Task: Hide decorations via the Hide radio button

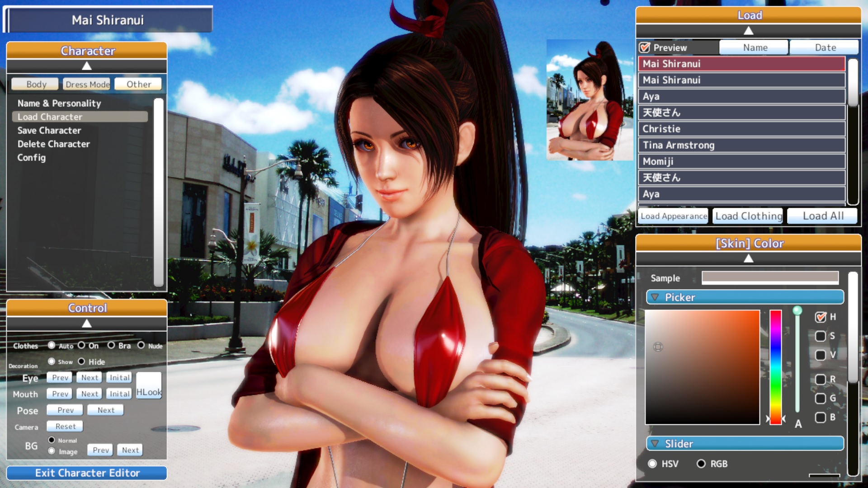Action: (x=82, y=361)
